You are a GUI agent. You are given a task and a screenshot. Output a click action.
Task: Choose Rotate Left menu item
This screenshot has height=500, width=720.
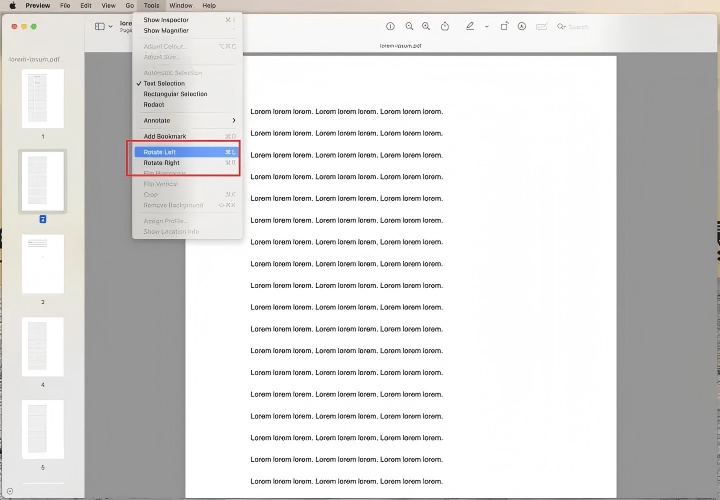(x=187, y=152)
